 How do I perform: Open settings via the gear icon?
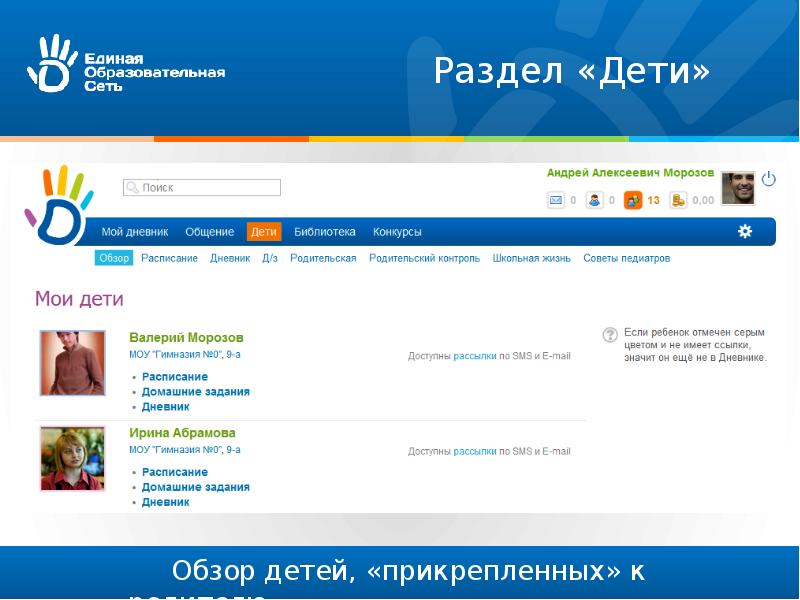(x=744, y=231)
